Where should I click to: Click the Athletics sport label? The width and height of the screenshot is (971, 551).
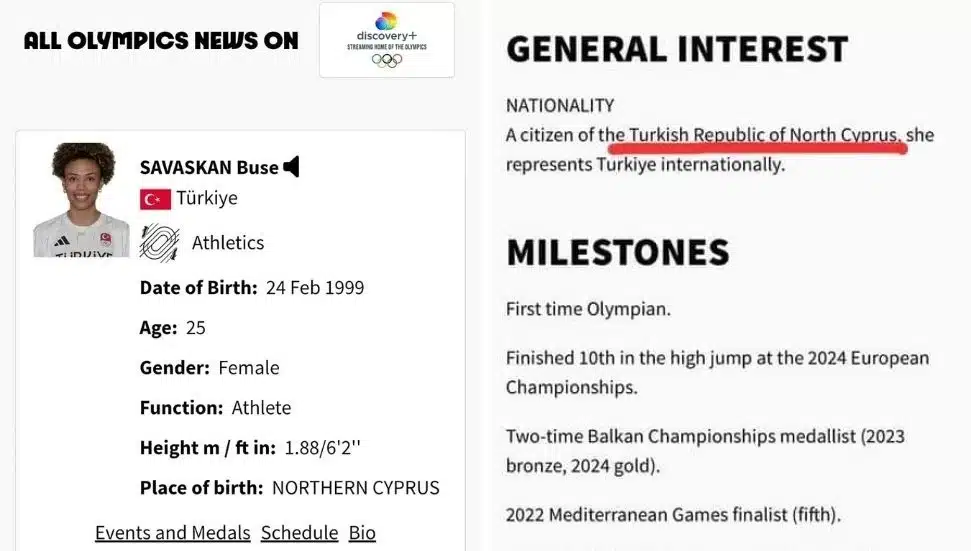click(228, 242)
